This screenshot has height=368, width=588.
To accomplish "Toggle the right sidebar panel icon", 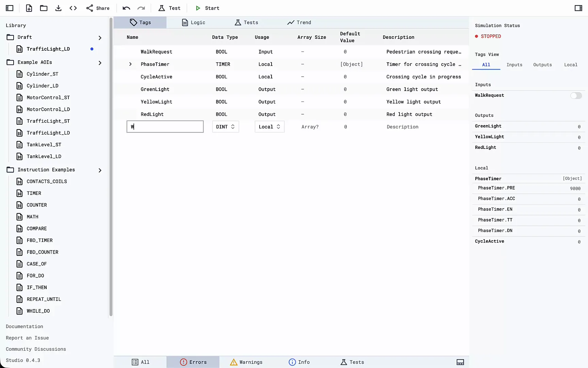I will [x=578, y=8].
